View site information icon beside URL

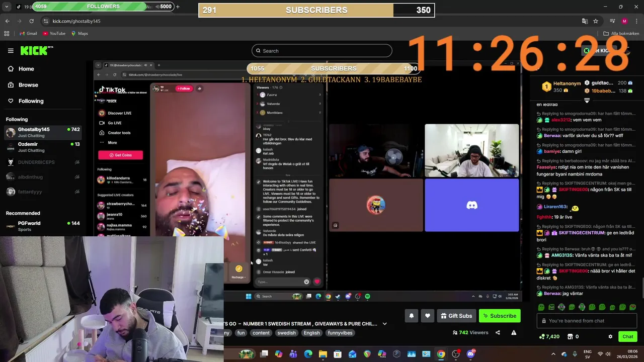46,21
